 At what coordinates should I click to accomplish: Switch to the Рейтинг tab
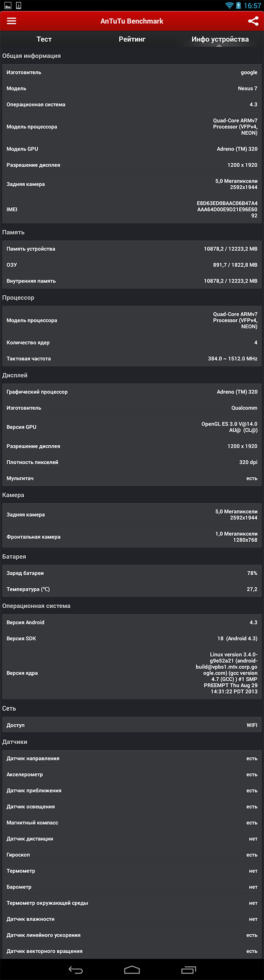coord(132,39)
